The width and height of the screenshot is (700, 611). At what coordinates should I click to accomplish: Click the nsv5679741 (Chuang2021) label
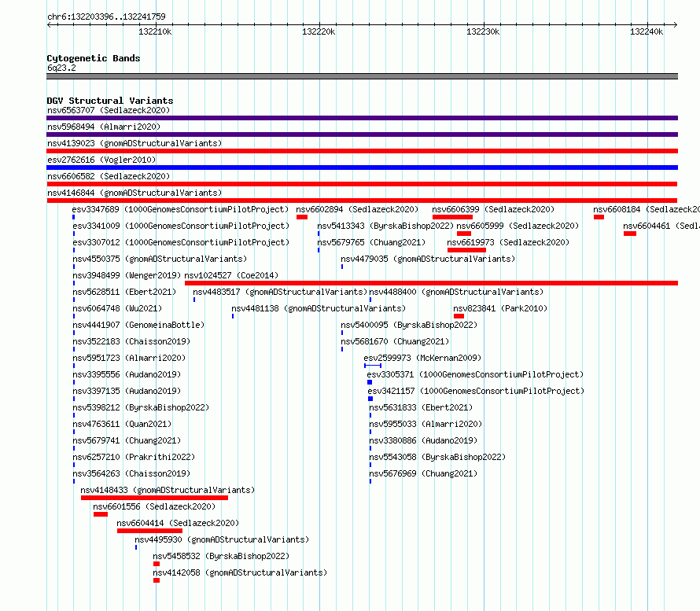pos(127,440)
